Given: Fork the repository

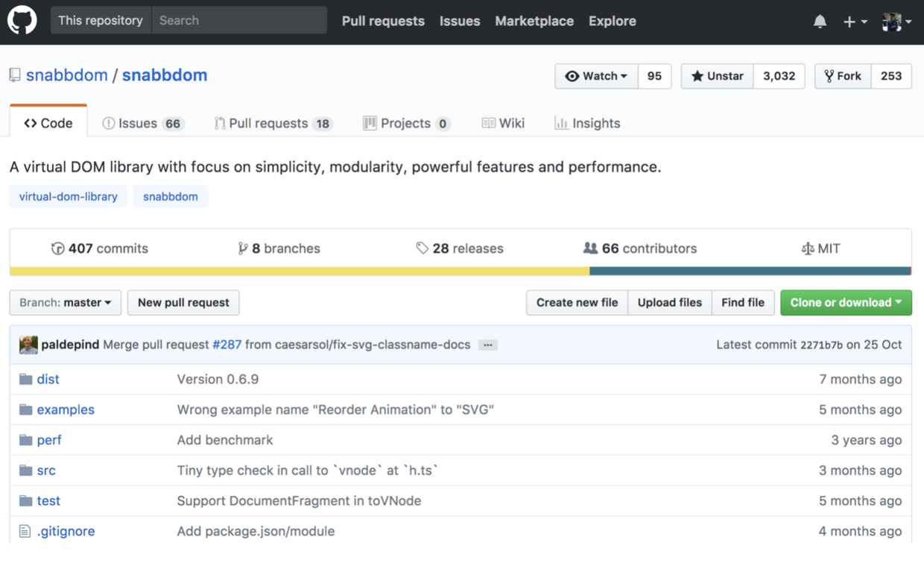Looking at the screenshot, I should [843, 76].
